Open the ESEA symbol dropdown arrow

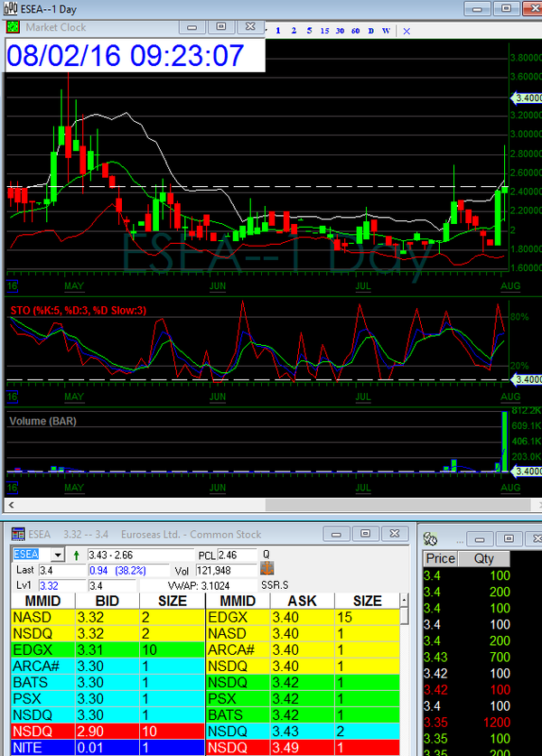(57, 554)
